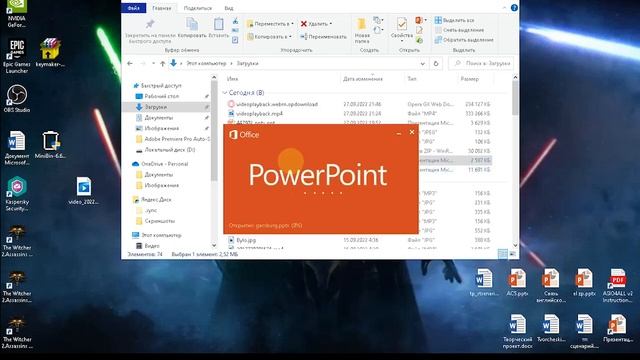Click the Копировать ribbon icon

tap(192, 24)
